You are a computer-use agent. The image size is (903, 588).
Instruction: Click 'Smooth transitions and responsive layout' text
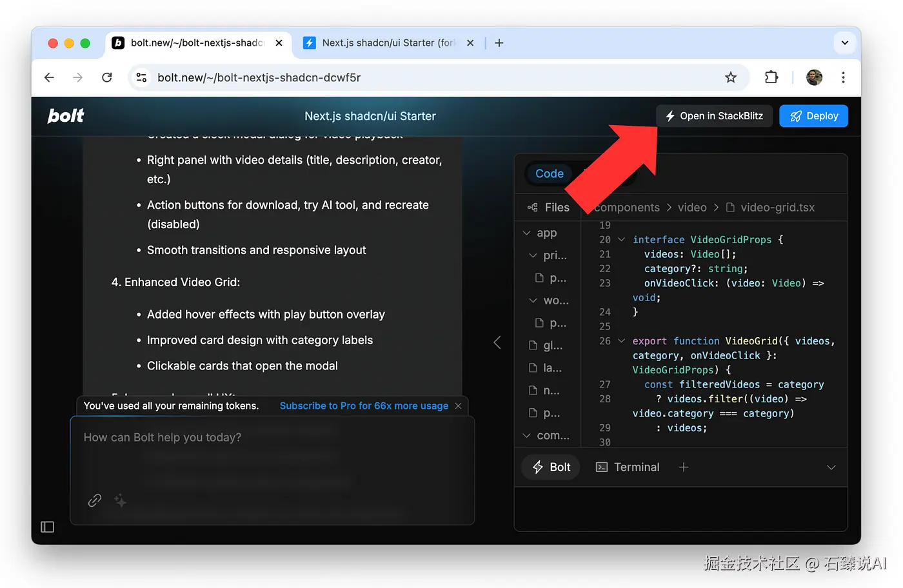click(256, 250)
